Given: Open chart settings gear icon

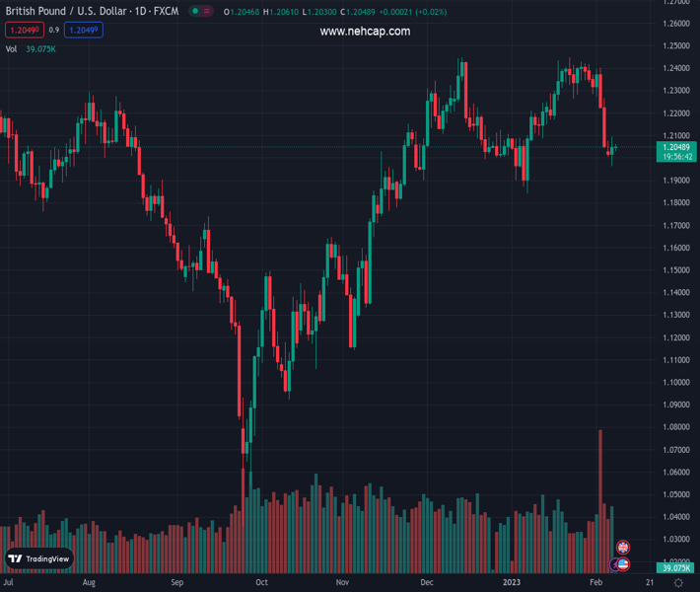Looking at the screenshot, I should 678,583.
